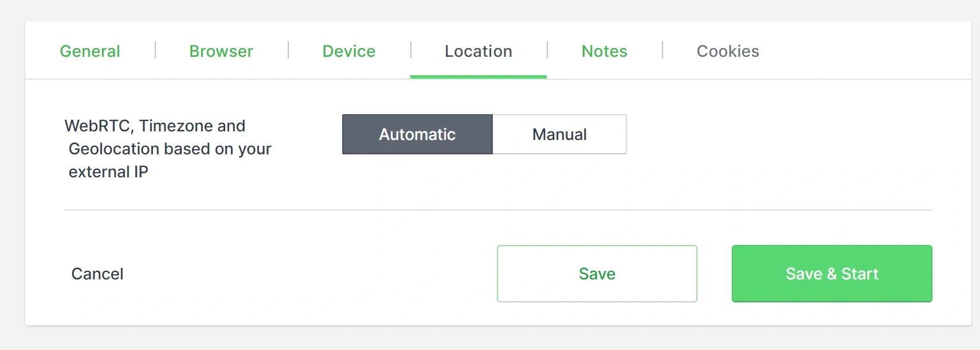Choose Manual timezone configuration
This screenshot has height=350, width=980.
(x=559, y=134)
